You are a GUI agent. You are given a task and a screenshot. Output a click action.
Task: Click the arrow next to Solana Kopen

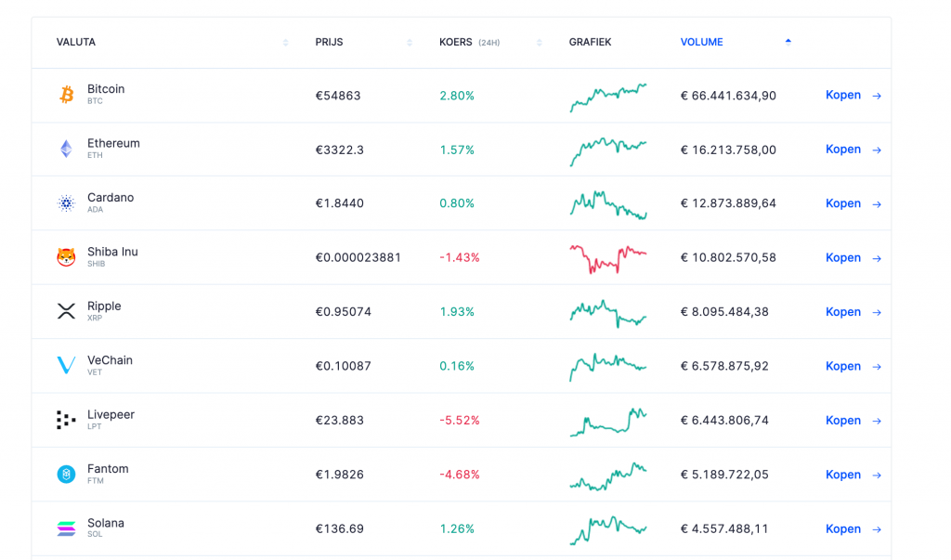click(x=877, y=529)
